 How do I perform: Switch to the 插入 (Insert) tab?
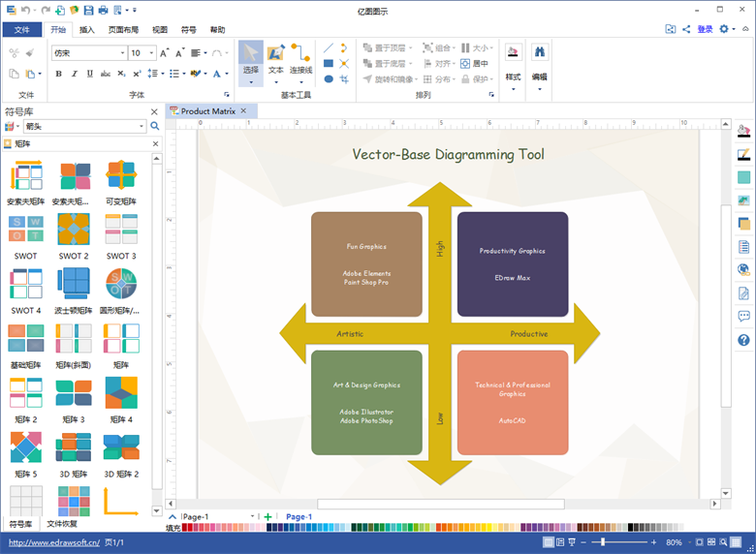(87, 30)
